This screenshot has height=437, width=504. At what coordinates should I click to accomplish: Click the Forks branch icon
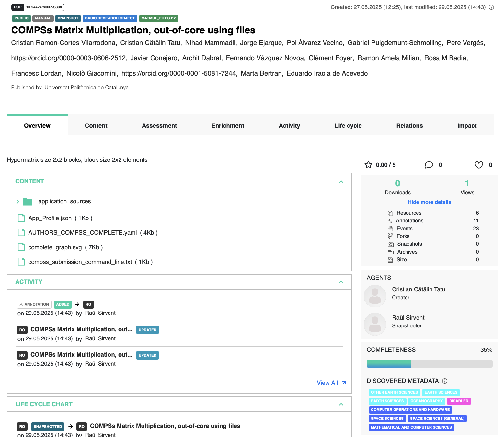click(x=390, y=236)
